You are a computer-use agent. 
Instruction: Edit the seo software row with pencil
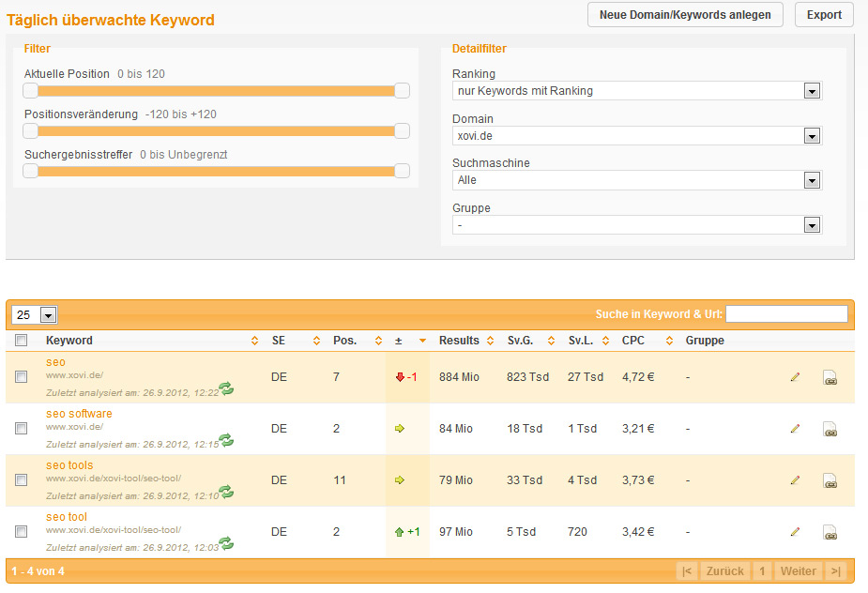(795, 429)
